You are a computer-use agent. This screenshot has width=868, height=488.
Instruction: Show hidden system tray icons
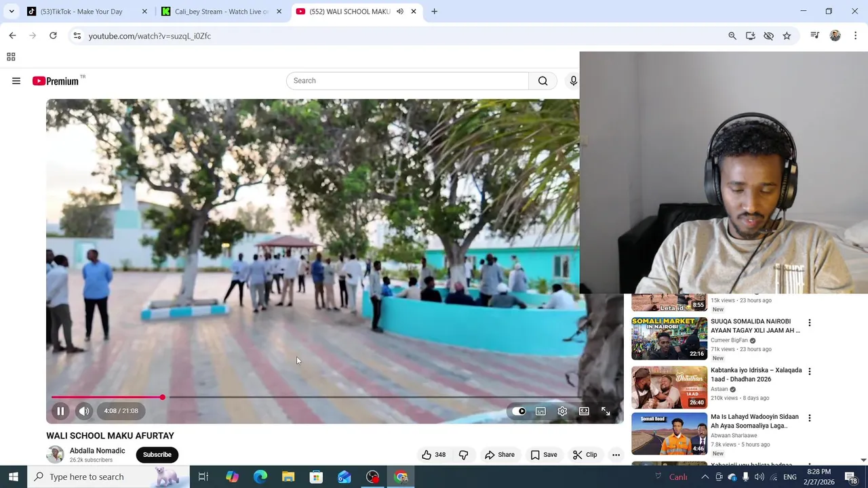pos(705,476)
